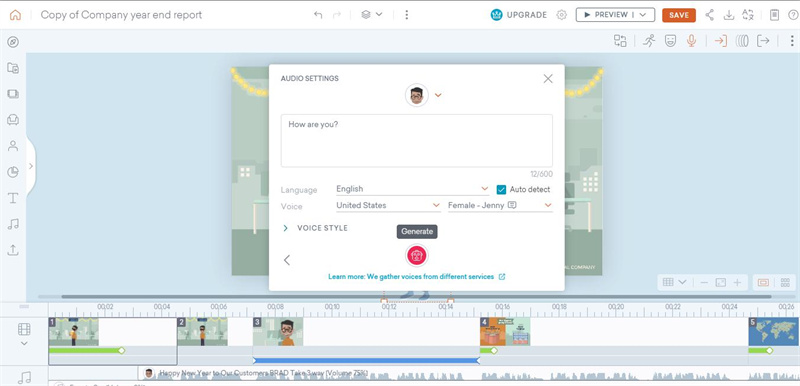Open the charts pie icon in sidebar

pyautogui.click(x=13, y=172)
